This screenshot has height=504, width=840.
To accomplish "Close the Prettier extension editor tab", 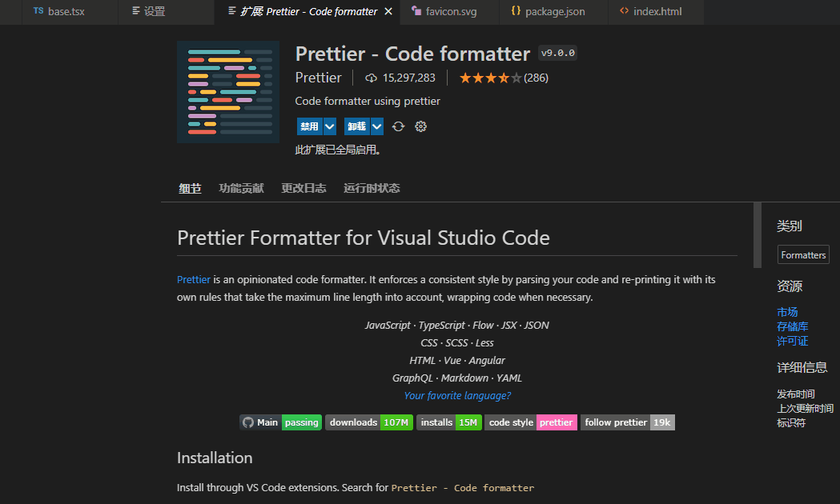I will pyautogui.click(x=388, y=12).
